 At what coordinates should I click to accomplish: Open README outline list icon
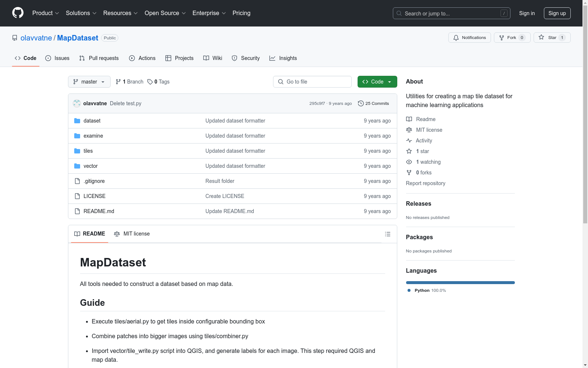point(387,234)
